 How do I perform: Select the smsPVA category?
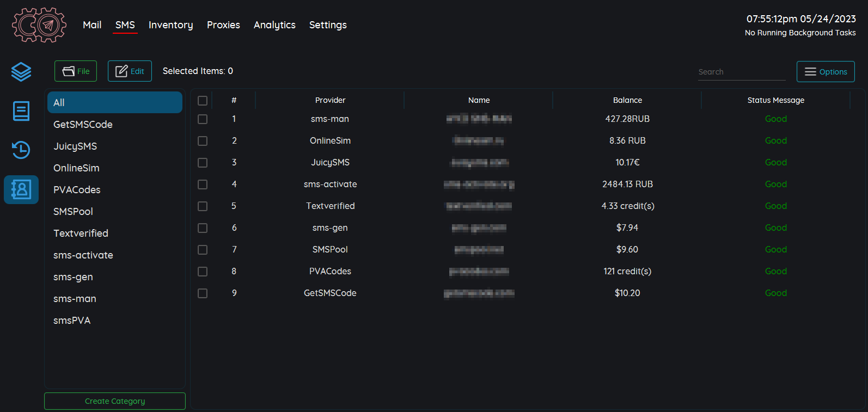click(115, 320)
